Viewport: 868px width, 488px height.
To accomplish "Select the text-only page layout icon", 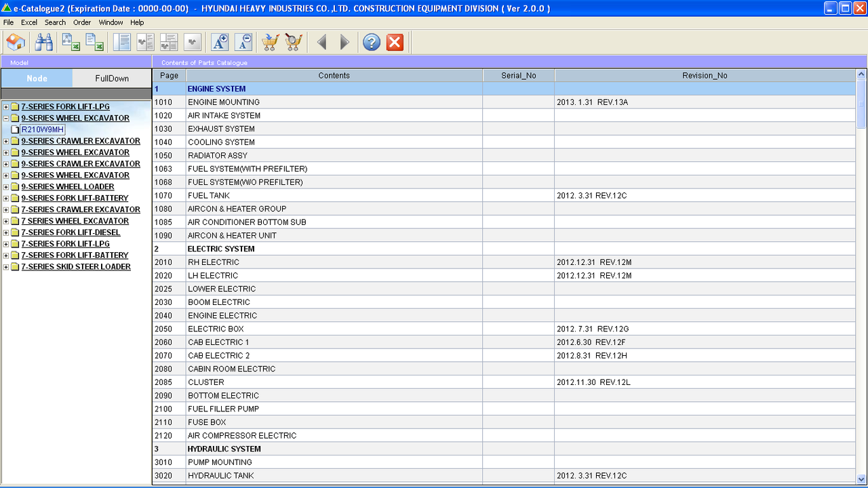I will coord(122,43).
